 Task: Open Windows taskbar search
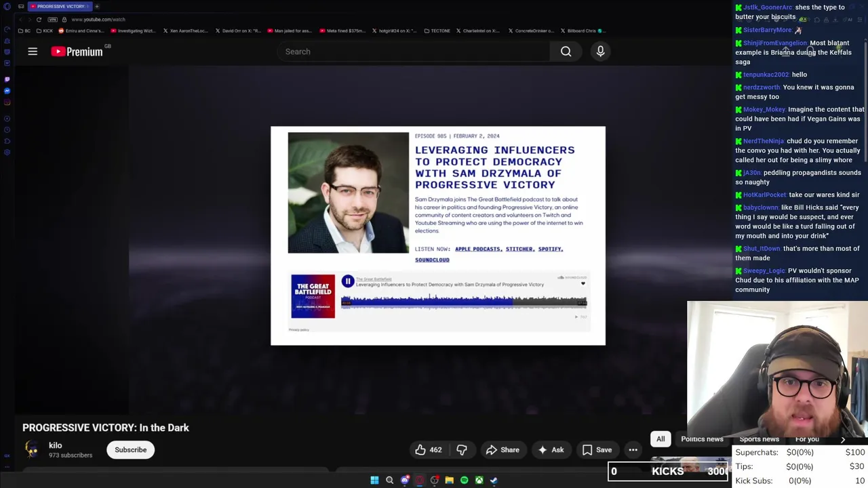389,481
